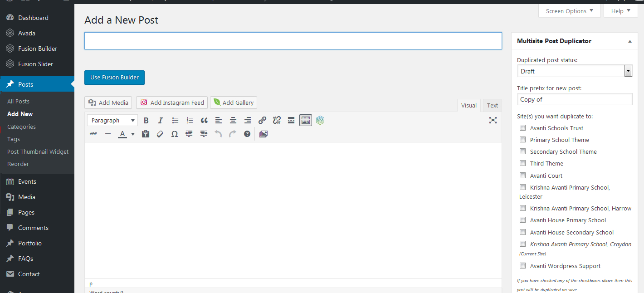Check the Primary School Theme site

point(523,140)
